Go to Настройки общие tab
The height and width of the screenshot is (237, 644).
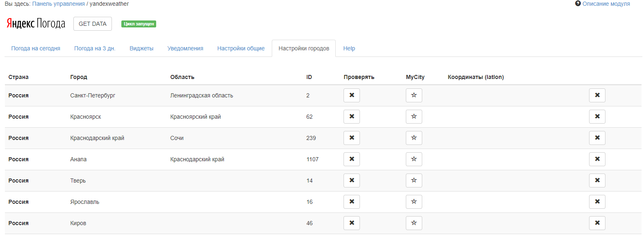(x=241, y=48)
